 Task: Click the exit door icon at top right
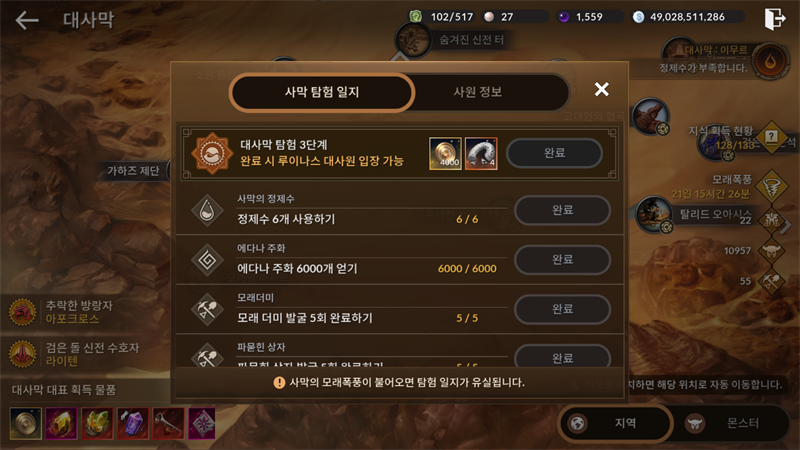coord(774,18)
